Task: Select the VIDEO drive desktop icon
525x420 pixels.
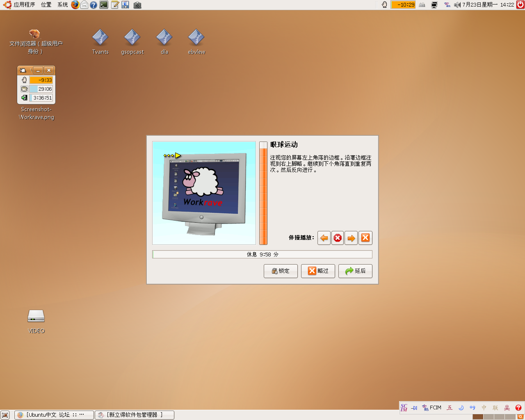Action: click(36, 321)
